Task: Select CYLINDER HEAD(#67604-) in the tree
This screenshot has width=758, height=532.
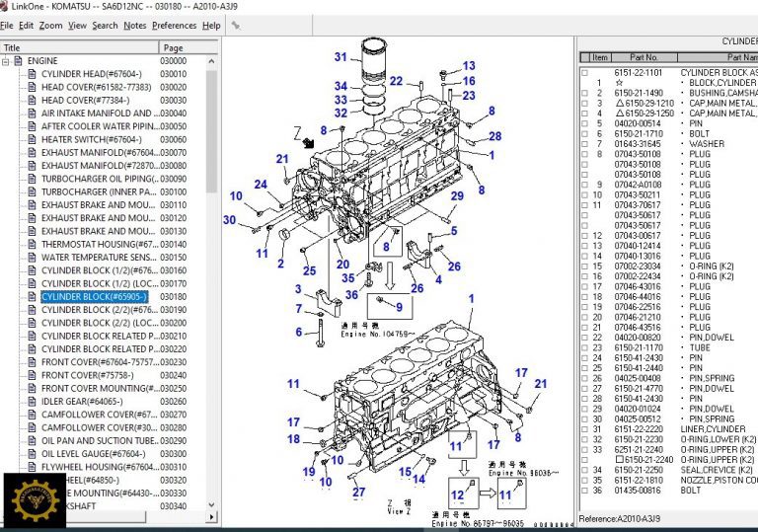Action: click(91, 74)
